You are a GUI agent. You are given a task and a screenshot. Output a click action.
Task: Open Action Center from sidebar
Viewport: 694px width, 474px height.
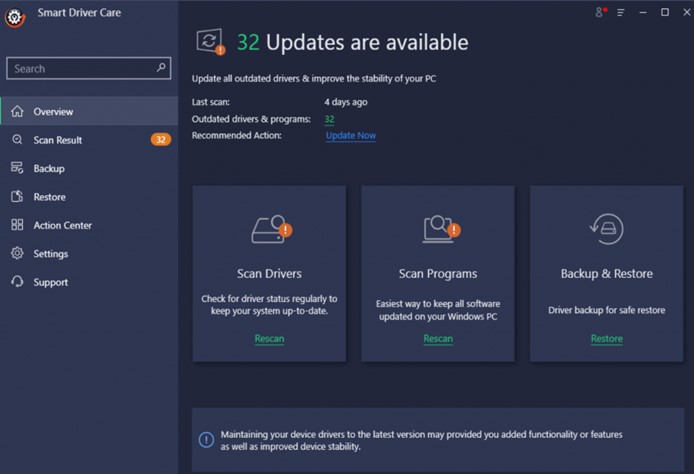point(89,225)
